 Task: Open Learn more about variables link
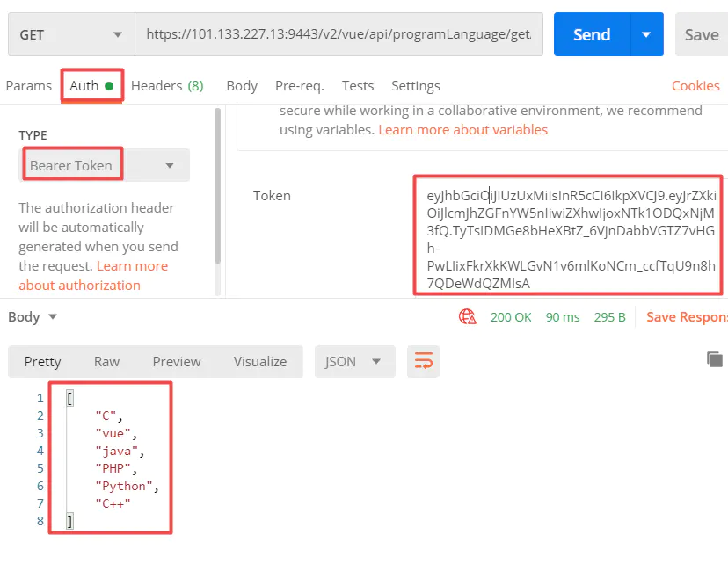(x=462, y=129)
